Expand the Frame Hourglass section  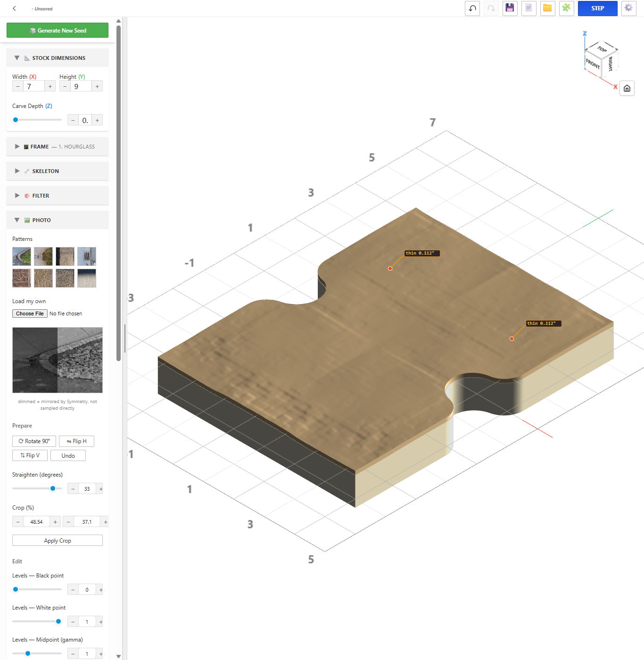coord(58,147)
